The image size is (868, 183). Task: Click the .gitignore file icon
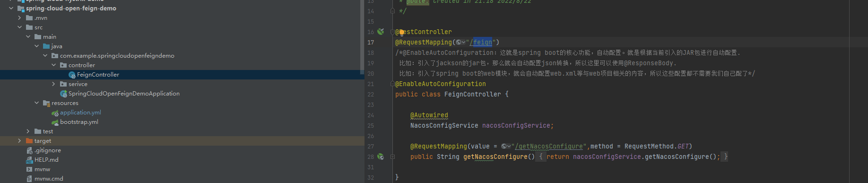(x=29, y=150)
